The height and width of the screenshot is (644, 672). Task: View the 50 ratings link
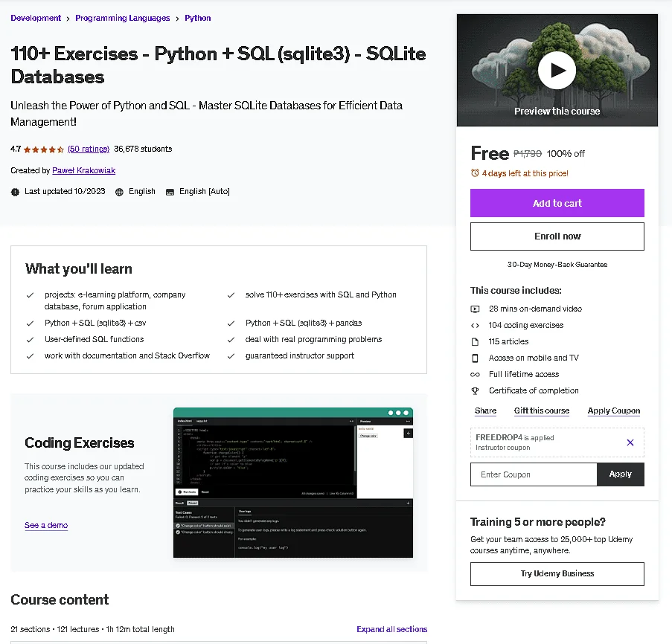[89, 149]
